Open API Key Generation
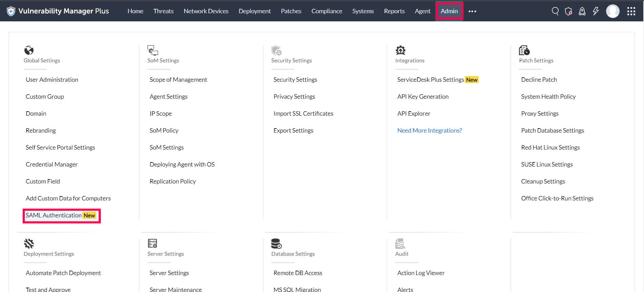Screen dimensions: 644x292 [423, 97]
